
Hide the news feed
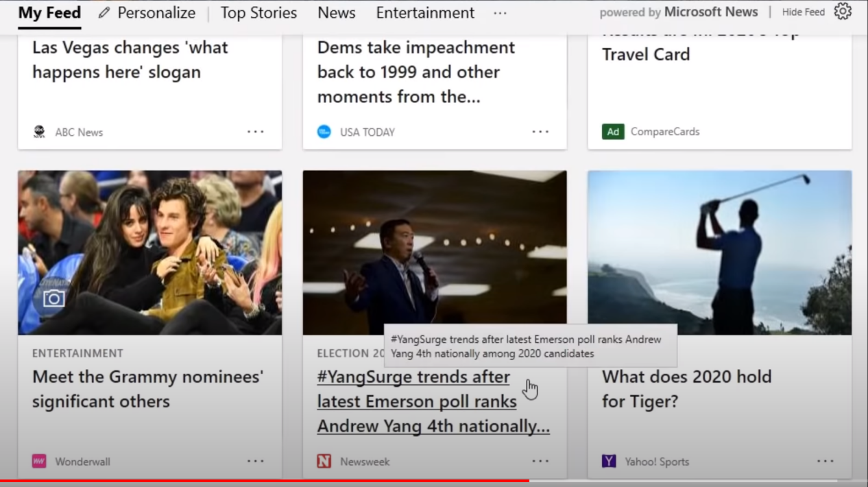pyautogui.click(x=803, y=12)
